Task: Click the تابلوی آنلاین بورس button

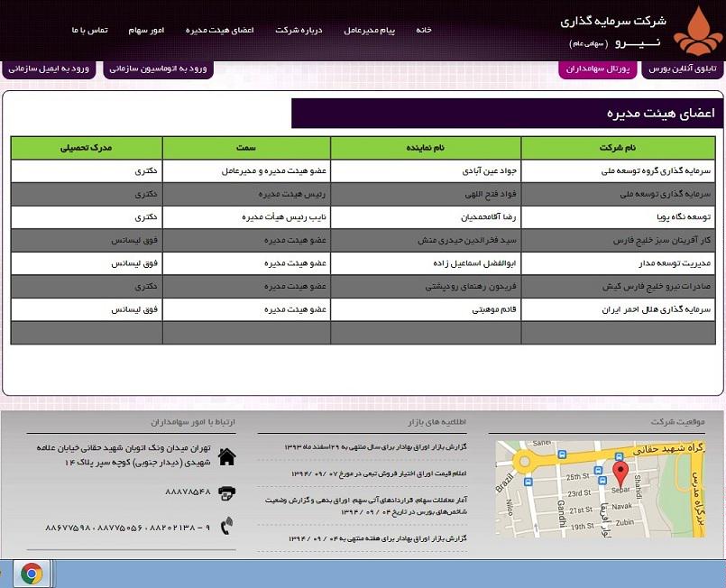Action: click(x=683, y=69)
